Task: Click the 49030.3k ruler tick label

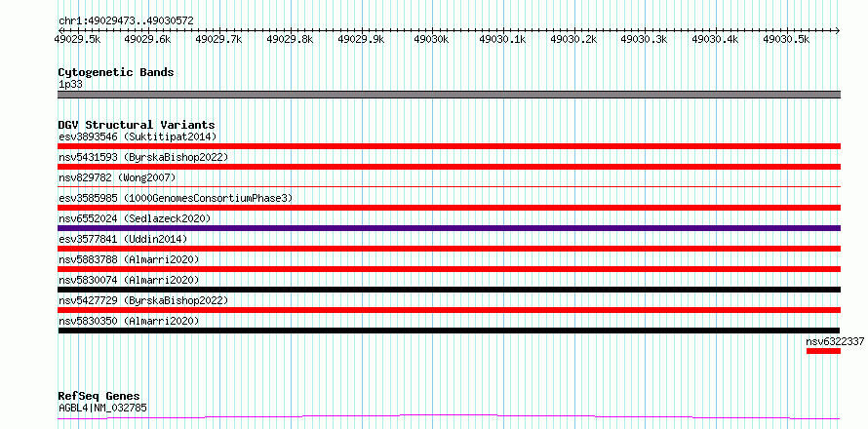Action: point(645,39)
